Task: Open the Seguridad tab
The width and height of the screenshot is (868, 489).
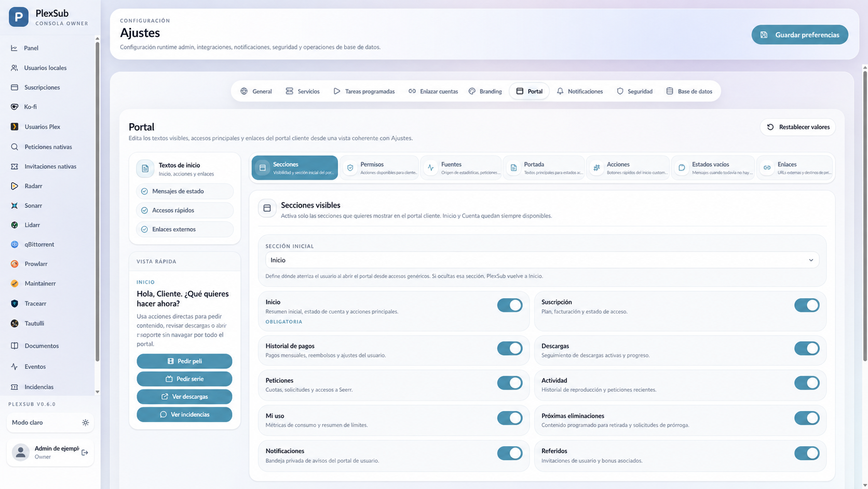Action: pyautogui.click(x=634, y=91)
